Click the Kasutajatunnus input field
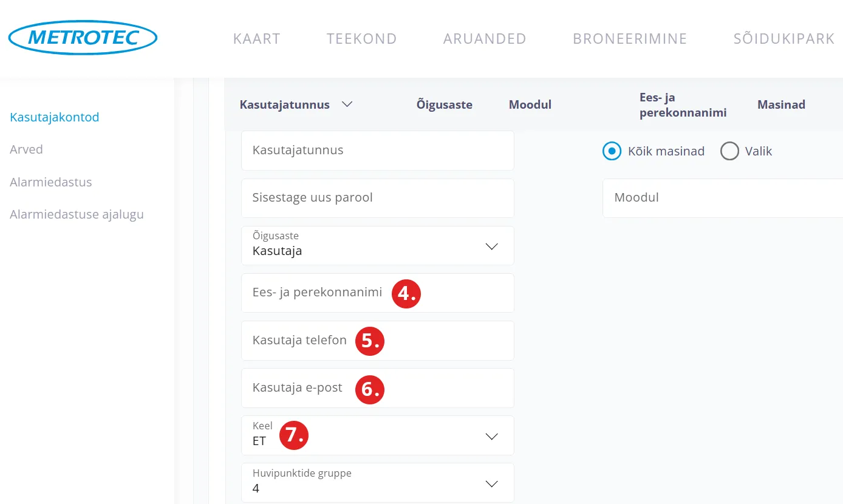843x504 pixels. tap(377, 151)
